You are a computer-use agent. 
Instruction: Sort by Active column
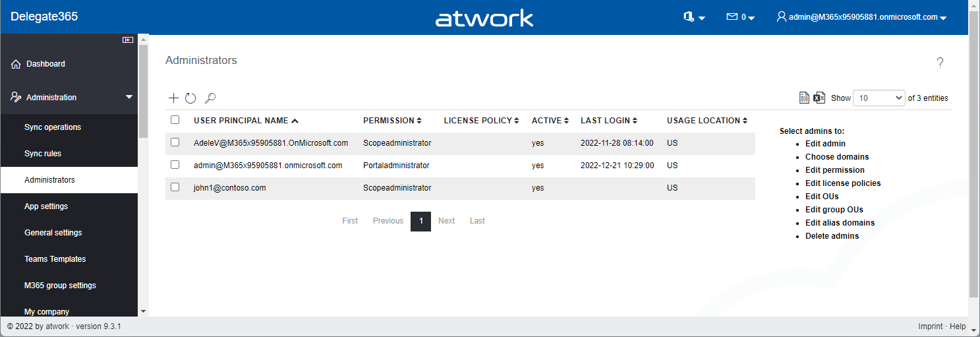[x=550, y=121]
